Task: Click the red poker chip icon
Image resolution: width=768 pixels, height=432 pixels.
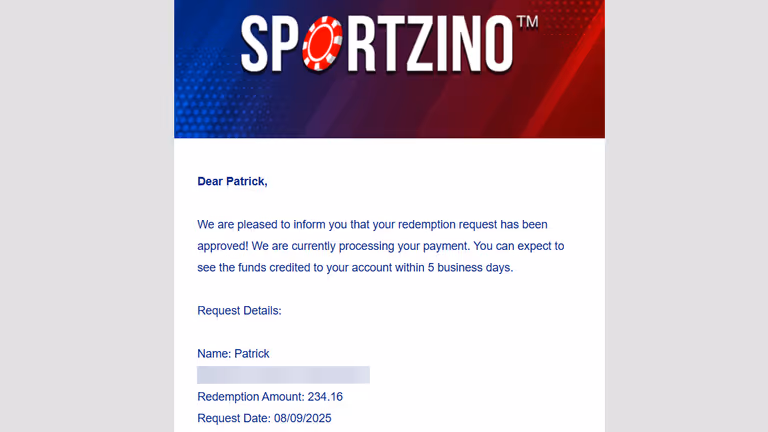Action: tap(322, 43)
